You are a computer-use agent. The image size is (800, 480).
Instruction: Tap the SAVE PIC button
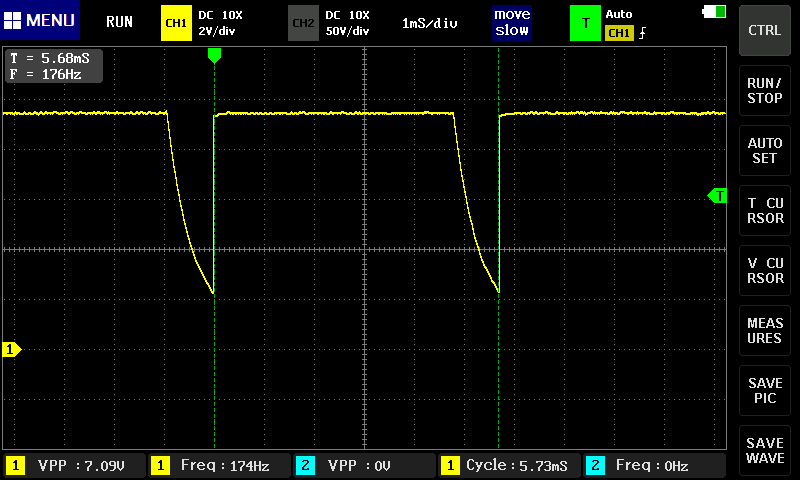(x=764, y=391)
